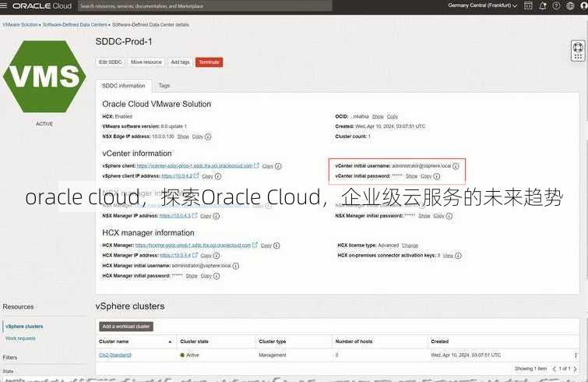Click red Terminate button
Image resolution: width=588 pixels, height=382 pixels.
[x=209, y=62]
